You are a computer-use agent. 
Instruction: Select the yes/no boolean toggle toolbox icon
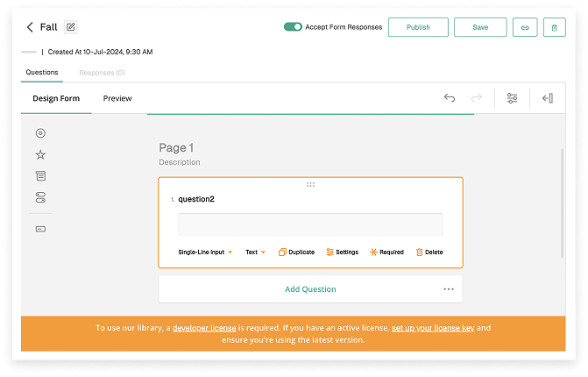40,198
